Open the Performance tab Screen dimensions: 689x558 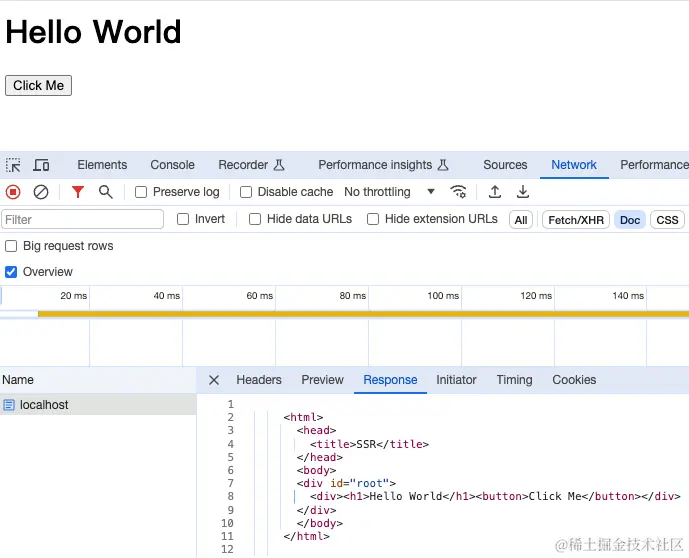point(654,165)
